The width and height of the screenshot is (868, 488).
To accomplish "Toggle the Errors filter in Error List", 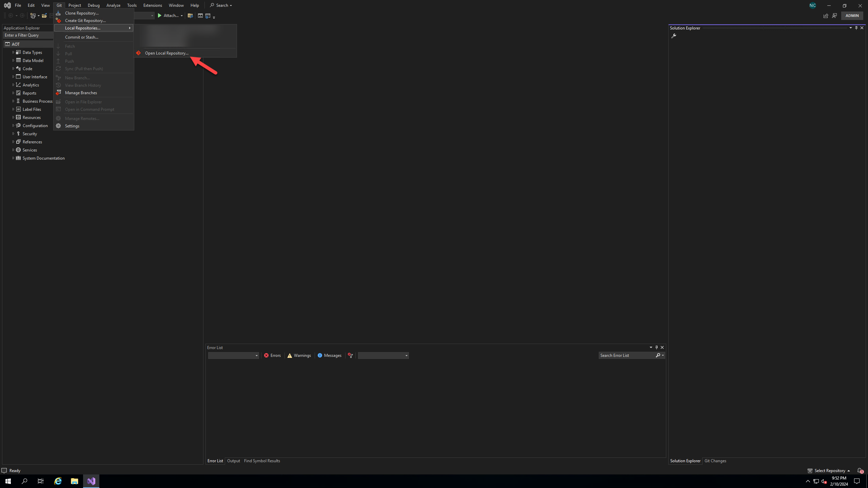I will [x=273, y=355].
